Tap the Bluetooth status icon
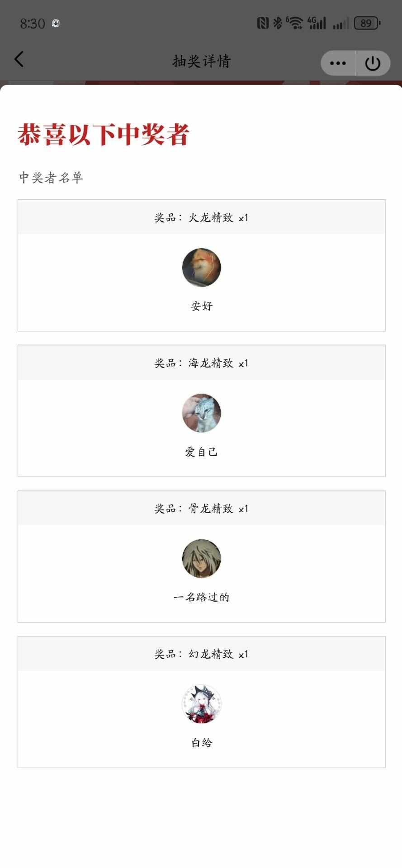The height and width of the screenshot is (868, 402). [277, 23]
